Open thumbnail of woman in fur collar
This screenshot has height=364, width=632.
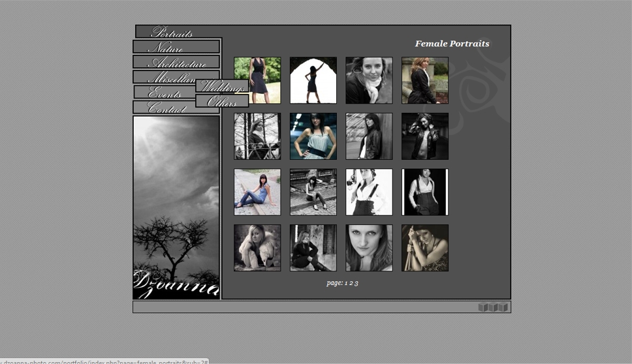pos(257,248)
